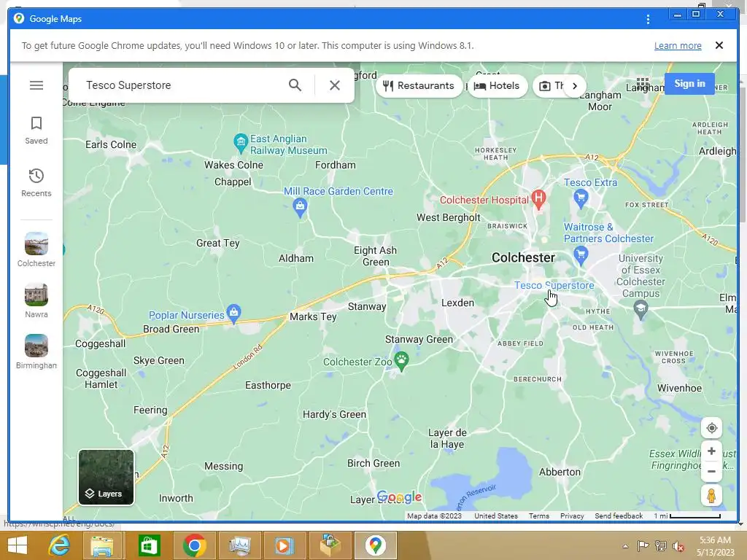Filter map by Restaurants
The image size is (747, 560).
click(419, 86)
